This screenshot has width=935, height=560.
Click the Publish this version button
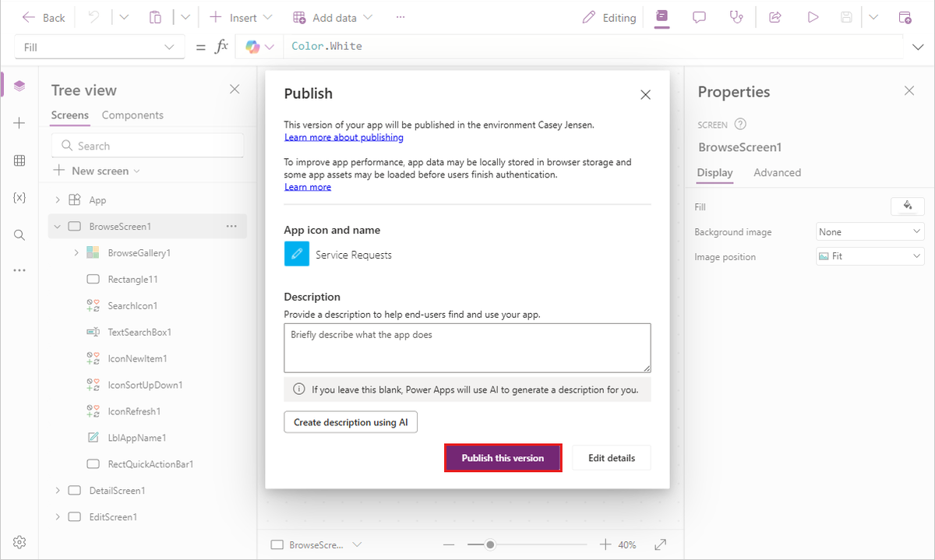click(x=503, y=458)
